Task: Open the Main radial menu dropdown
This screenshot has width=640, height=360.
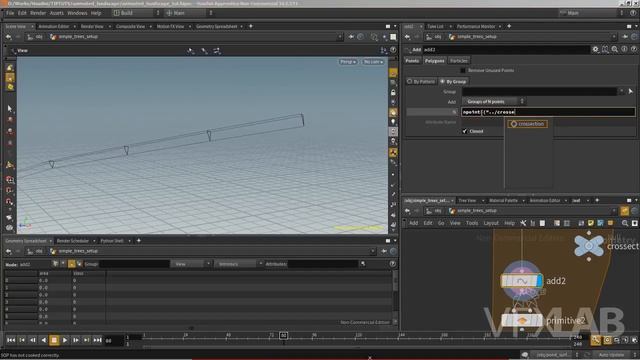Action: pos(189,13)
